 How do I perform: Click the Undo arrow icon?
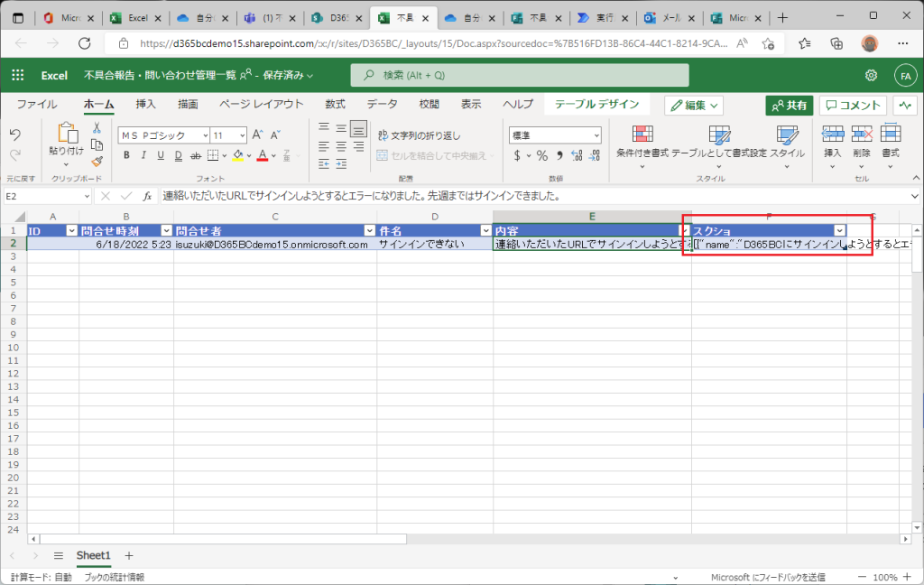point(14,135)
